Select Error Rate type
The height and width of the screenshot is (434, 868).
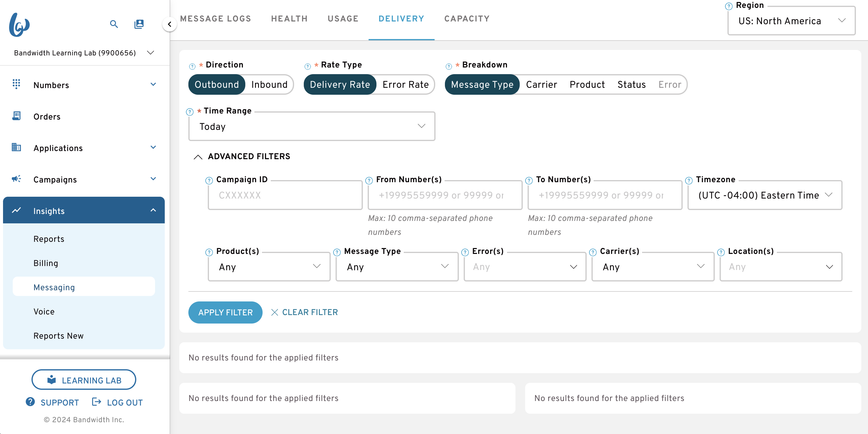tap(405, 84)
